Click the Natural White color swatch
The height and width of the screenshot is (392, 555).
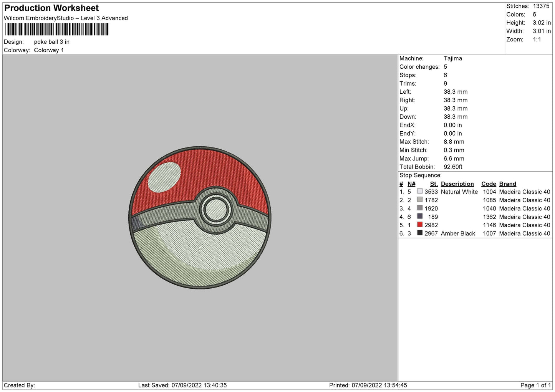tap(420, 191)
